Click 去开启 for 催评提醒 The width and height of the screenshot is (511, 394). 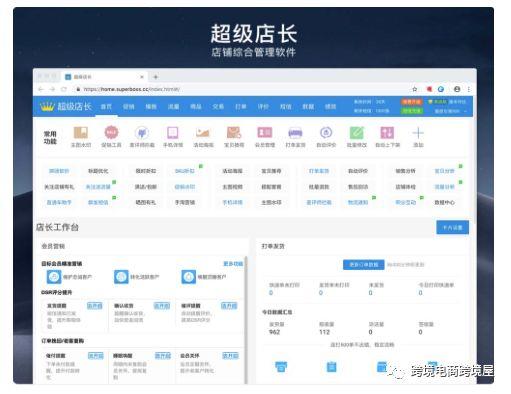click(229, 306)
